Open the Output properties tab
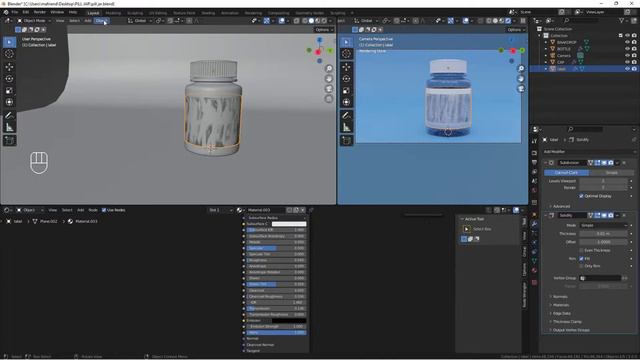Screen dimensions: 640x360 [x=534, y=162]
